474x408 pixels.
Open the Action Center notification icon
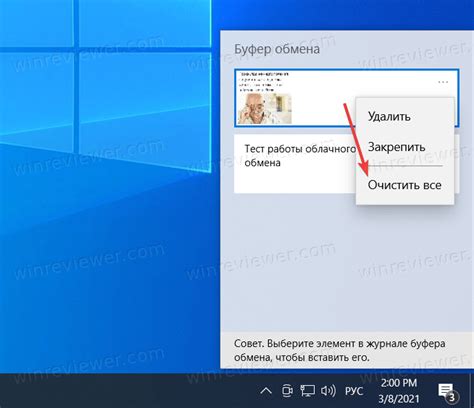(446, 390)
